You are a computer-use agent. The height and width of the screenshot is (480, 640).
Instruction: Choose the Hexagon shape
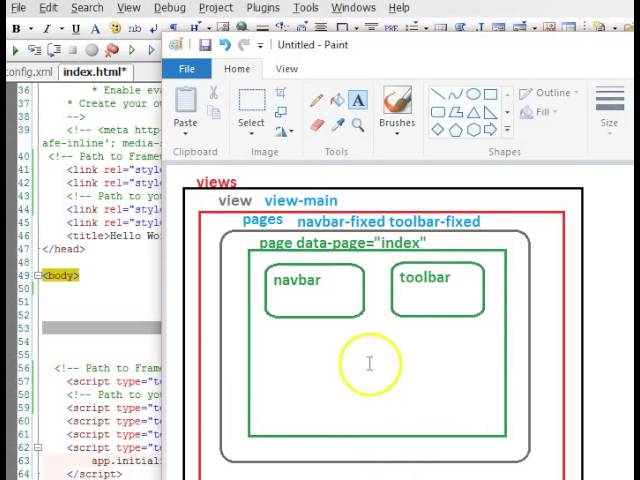[x=473, y=130]
